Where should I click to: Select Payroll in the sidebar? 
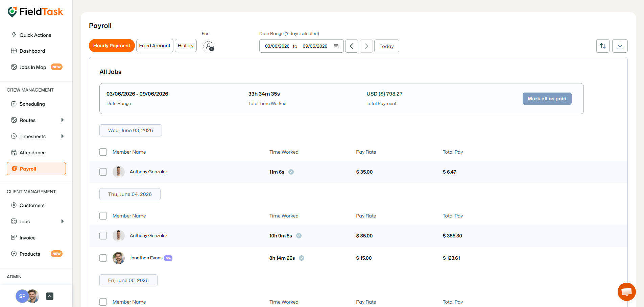36,169
